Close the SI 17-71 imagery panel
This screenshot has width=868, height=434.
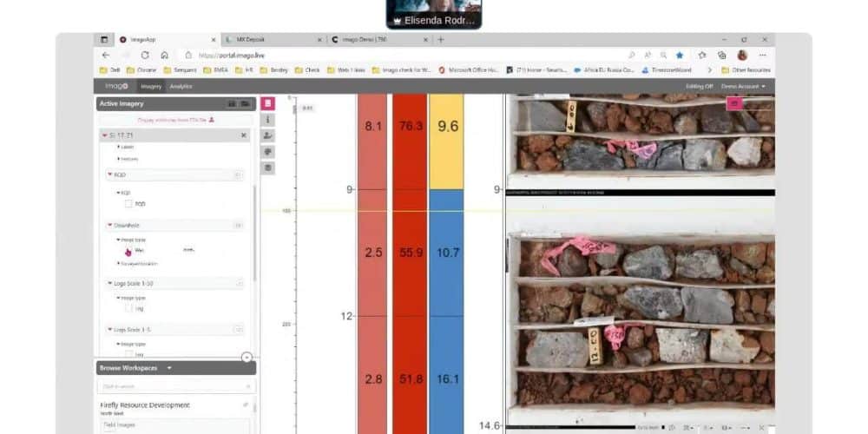[243, 135]
